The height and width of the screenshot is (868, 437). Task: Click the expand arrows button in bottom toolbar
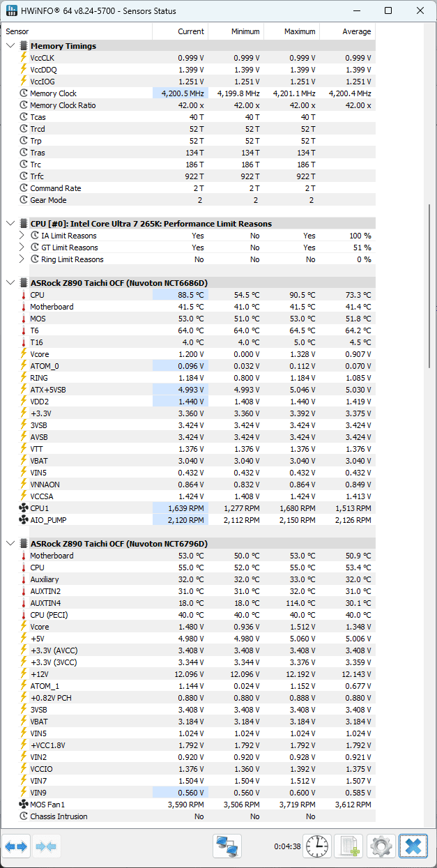(17, 846)
